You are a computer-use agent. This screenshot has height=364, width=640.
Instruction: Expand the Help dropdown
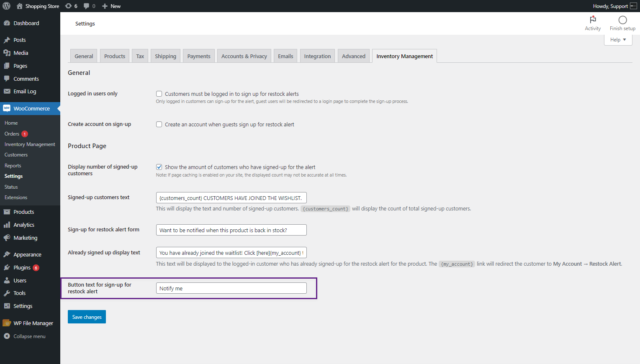pos(618,40)
